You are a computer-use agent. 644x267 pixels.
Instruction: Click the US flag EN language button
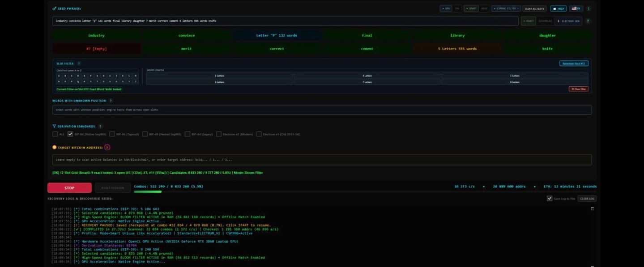pyautogui.click(x=576, y=8)
